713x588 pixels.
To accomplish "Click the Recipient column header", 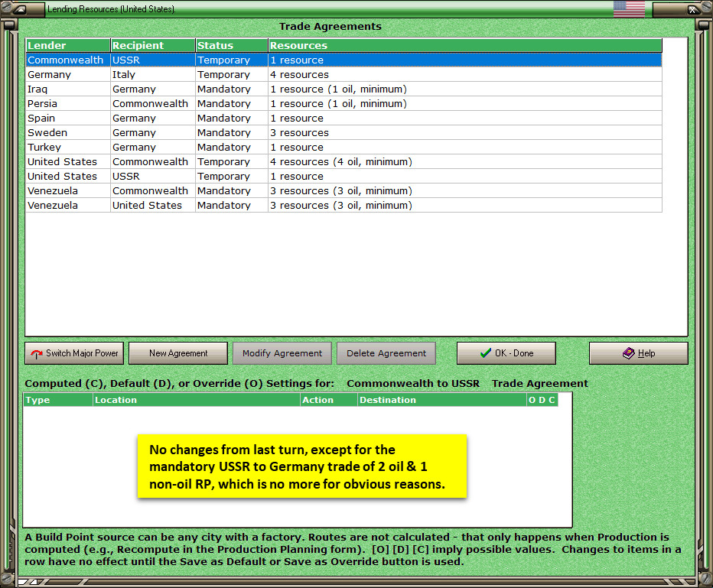I will point(153,45).
